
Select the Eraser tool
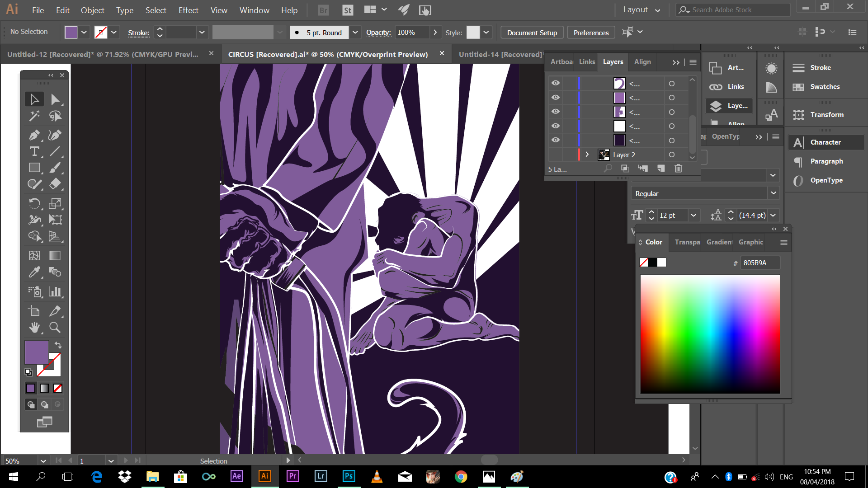tap(55, 184)
